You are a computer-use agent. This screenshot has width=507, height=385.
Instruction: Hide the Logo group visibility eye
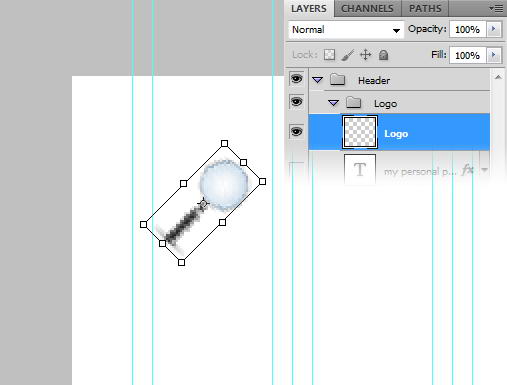[x=296, y=102]
